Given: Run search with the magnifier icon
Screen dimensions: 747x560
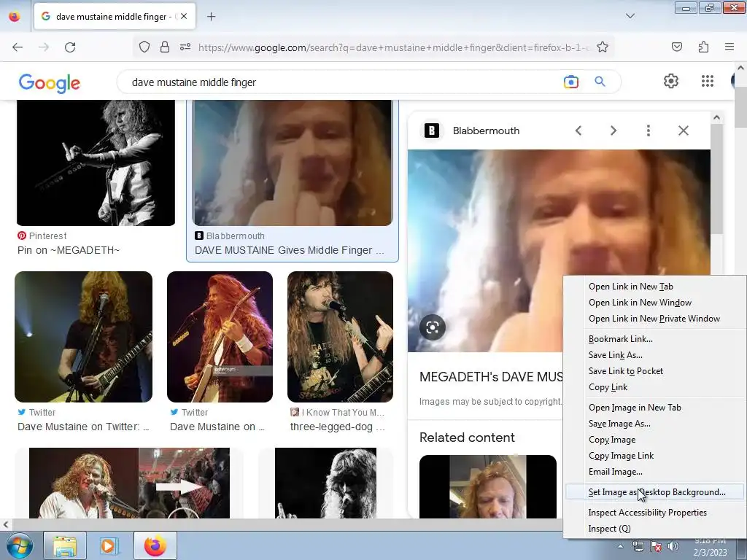Looking at the screenshot, I should [x=600, y=82].
